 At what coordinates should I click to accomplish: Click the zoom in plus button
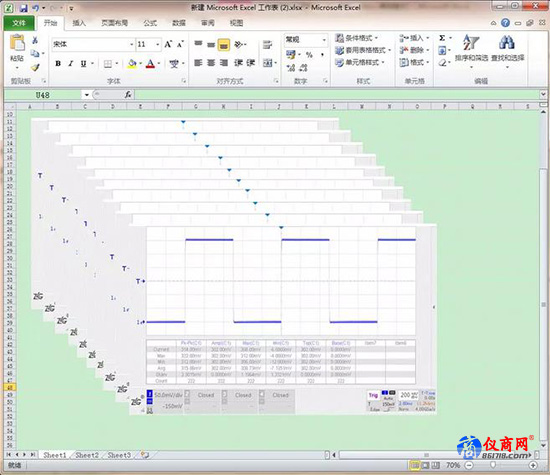pyautogui.click(x=533, y=466)
